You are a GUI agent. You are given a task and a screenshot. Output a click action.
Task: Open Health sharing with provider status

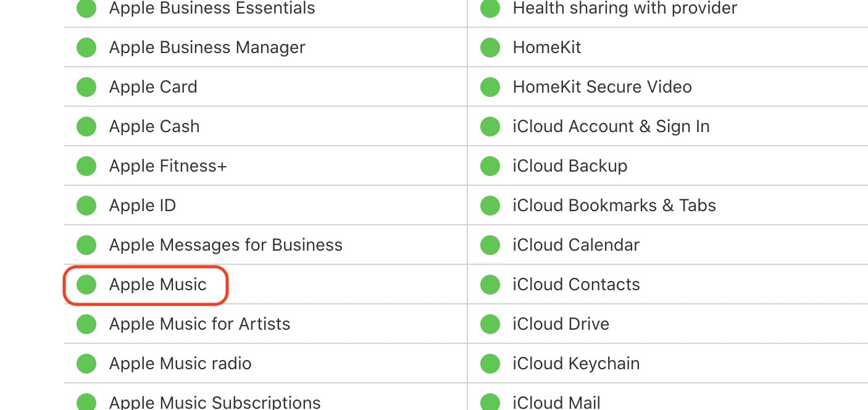click(x=625, y=9)
